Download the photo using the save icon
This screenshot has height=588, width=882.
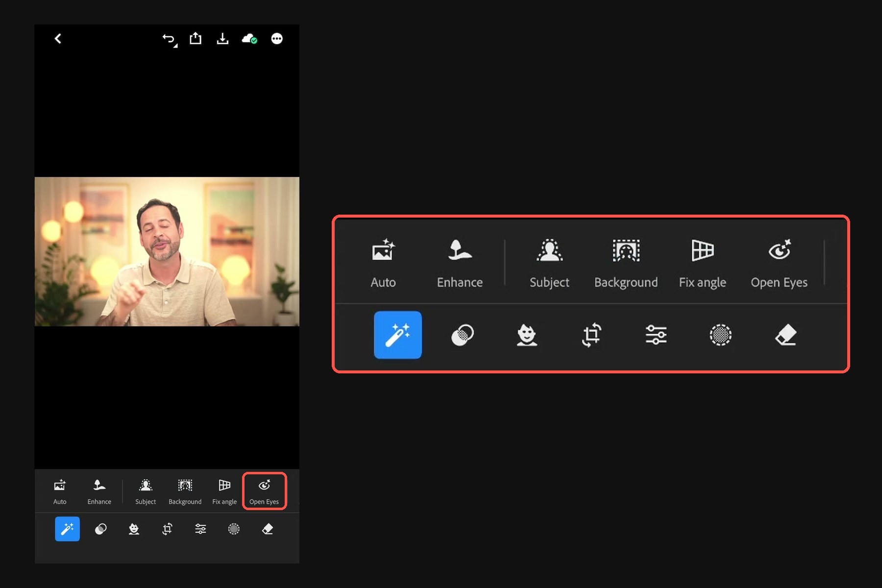[x=222, y=39]
